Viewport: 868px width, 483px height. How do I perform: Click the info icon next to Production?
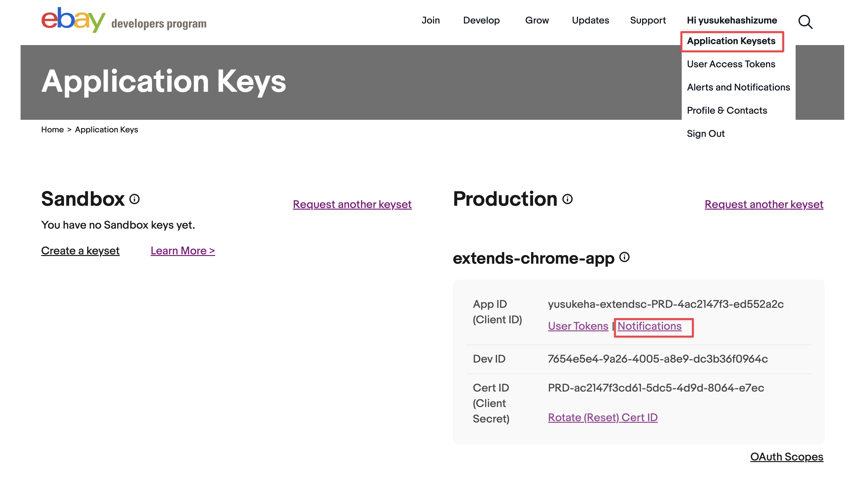pyautogui.click(x=567, y=199)
